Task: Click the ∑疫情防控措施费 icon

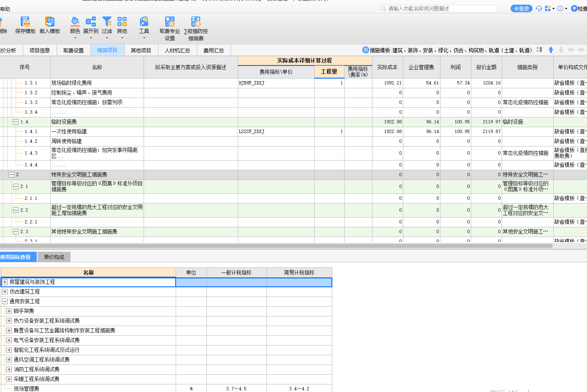Action: coord(196,22)
